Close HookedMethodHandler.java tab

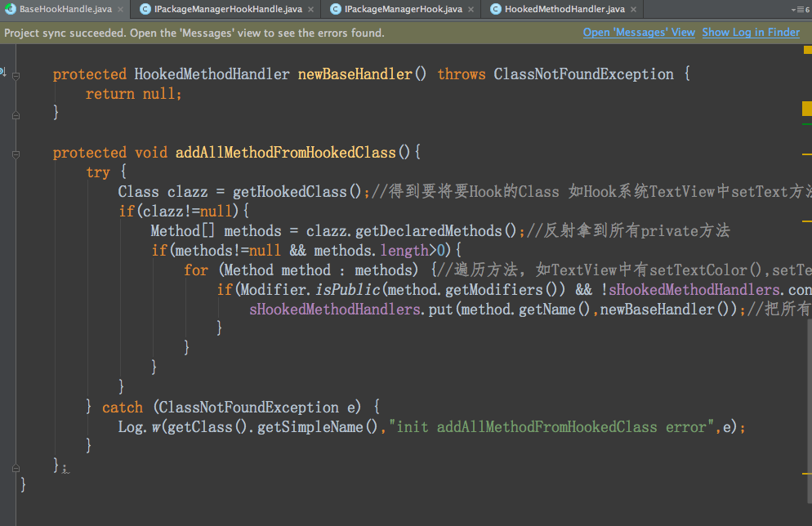click(633, 9)
